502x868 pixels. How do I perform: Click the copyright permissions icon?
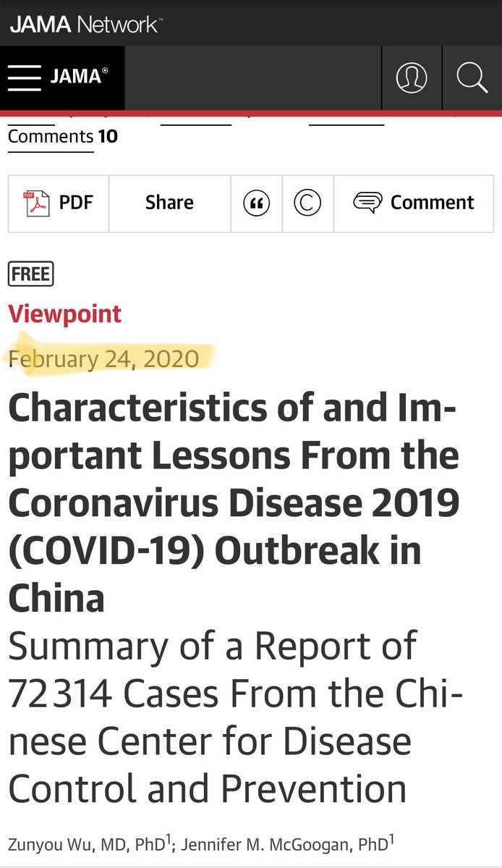pos(307,203)
